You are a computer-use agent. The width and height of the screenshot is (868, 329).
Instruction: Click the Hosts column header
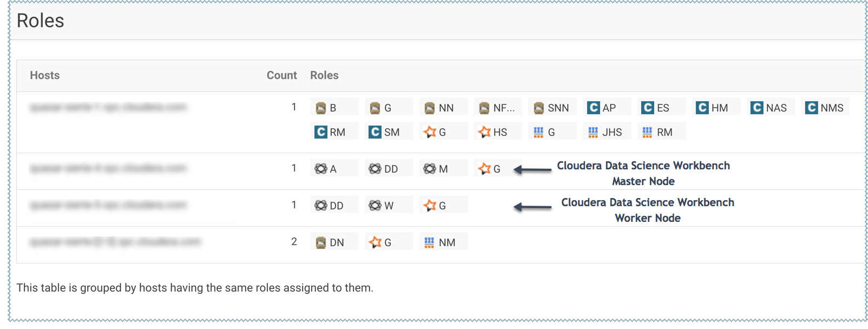(45, 75)
